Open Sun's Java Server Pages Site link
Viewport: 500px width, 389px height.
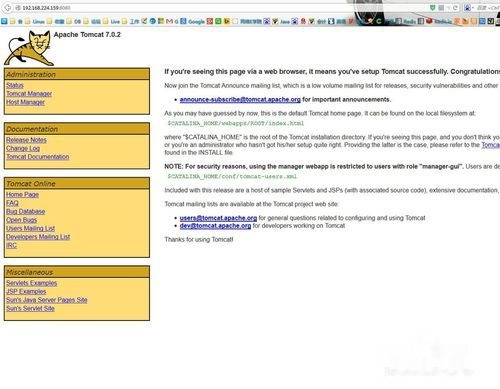coord(47,300)
